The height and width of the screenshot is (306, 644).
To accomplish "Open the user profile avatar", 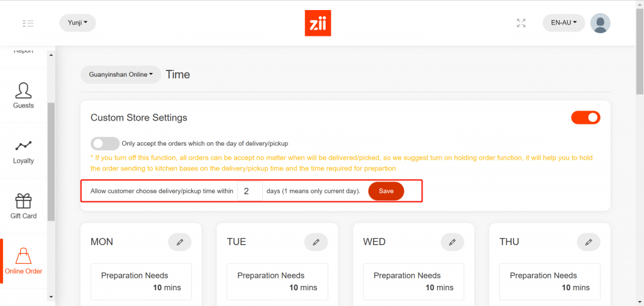I will point(600,23).
